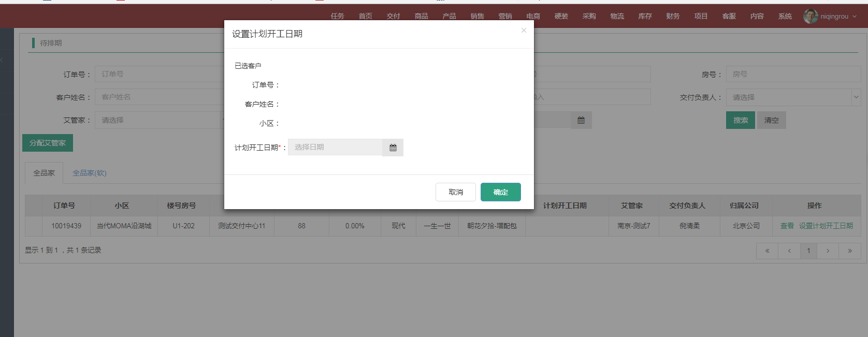
Task: Go to the previous page arrow
Action: pyautogui.click(x=789, y=251)
